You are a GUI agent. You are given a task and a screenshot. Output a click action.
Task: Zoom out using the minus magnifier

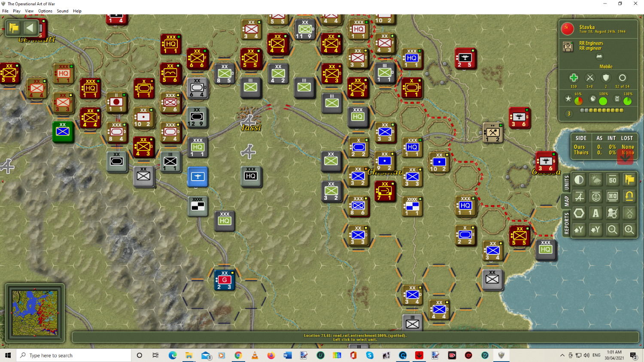click(613, 230)
